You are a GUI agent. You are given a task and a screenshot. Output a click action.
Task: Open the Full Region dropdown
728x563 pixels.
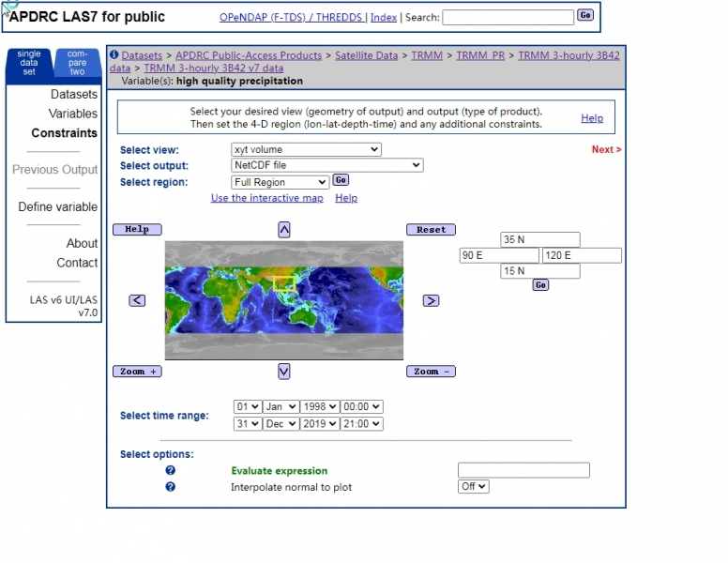click(x=280, y=182)
